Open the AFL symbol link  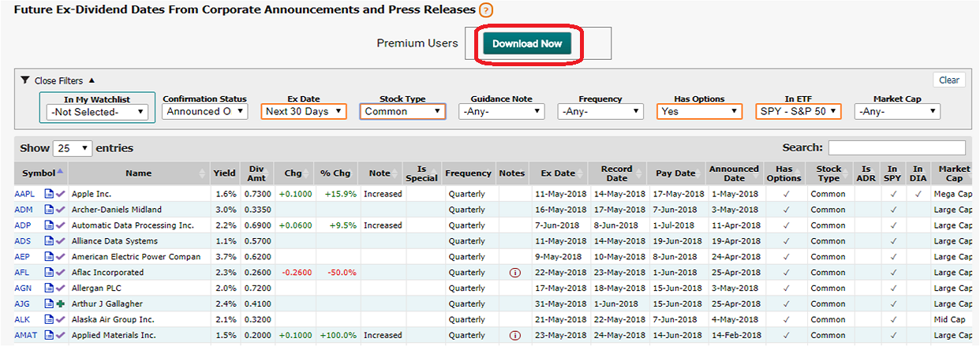tap(23, 273)
